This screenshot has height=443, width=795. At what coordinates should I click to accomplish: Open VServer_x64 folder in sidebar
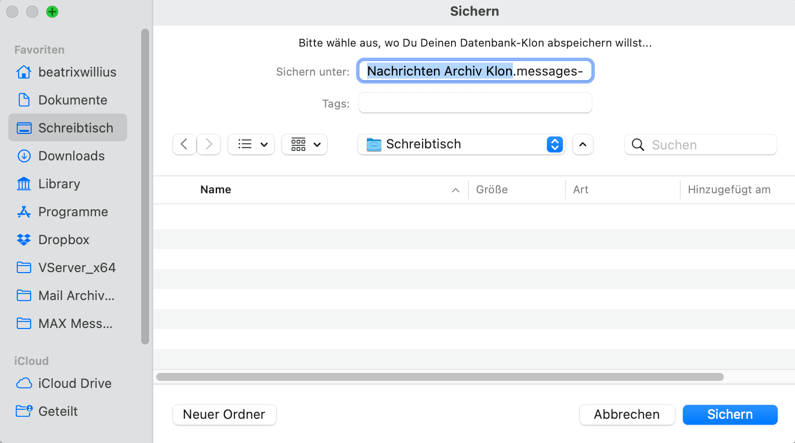[67, 267]
